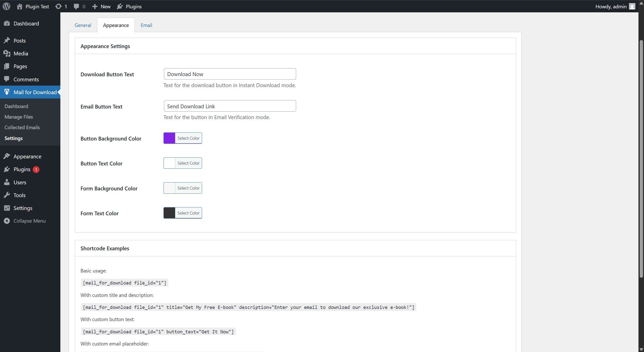
Task: Click the comments bubble icon in admin bar
Action: click(76, 6)
